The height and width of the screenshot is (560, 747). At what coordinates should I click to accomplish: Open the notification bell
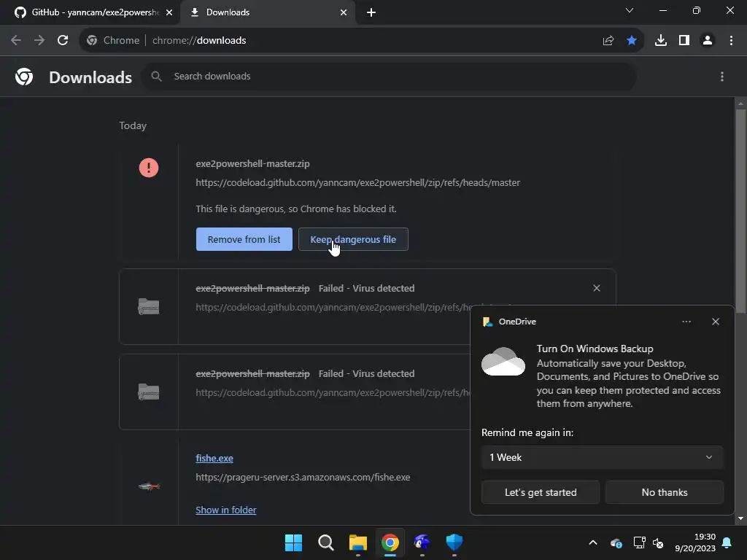click(x=727, y=542)
